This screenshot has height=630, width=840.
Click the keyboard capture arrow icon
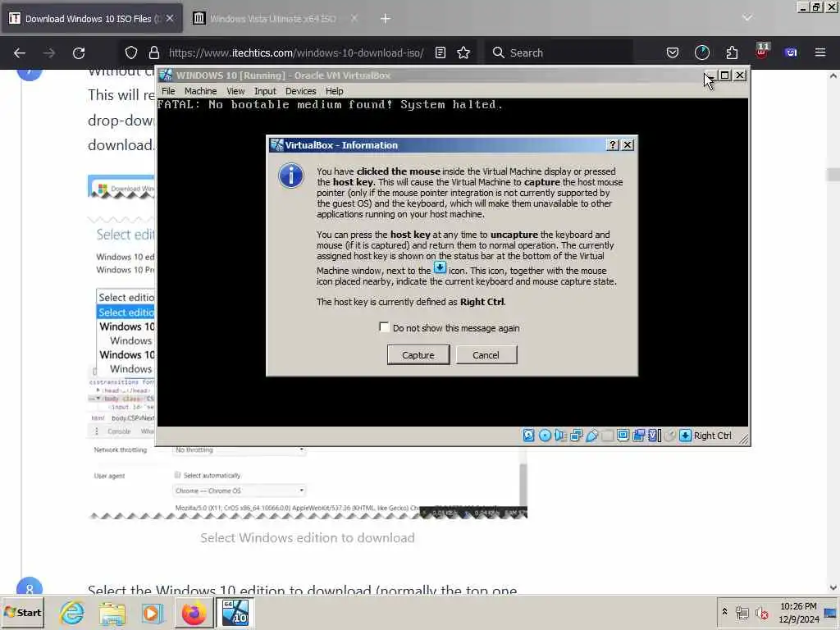[685, 436]
